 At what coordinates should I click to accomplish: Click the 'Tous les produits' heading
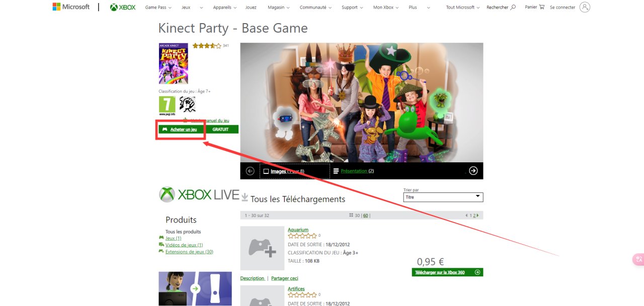pyautogui.click(x=183, y=232)
